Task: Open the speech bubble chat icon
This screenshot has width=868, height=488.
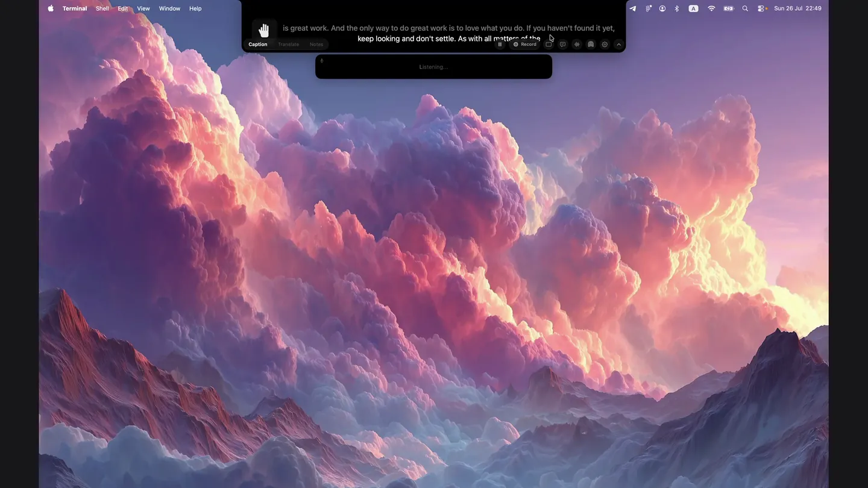Action: point(562,45)
